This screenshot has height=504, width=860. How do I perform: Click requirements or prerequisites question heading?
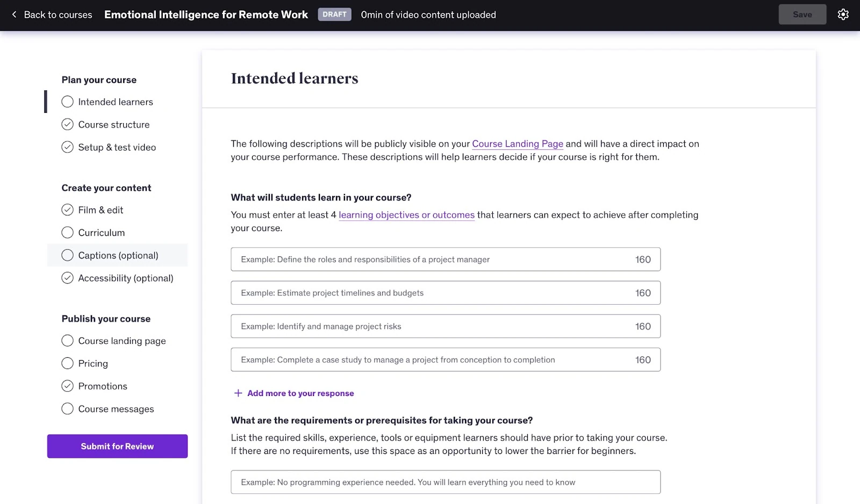[382, 420]
